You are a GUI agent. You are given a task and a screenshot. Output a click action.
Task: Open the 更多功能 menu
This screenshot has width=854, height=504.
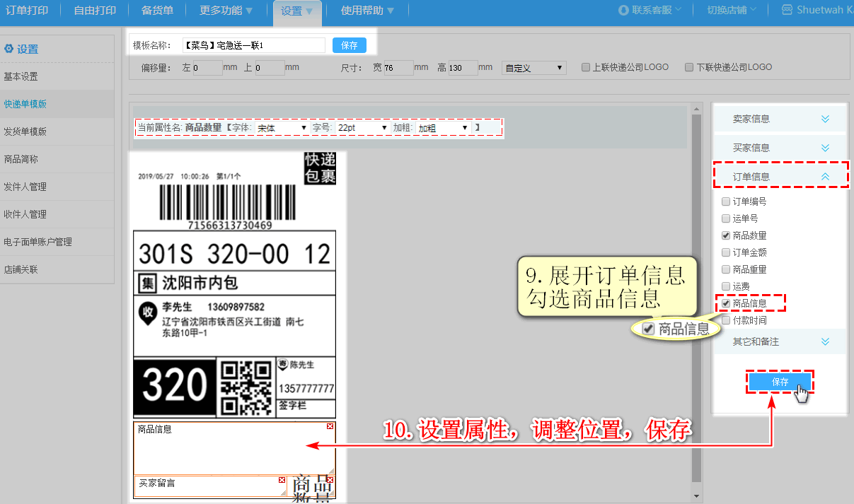coord(226,10)
